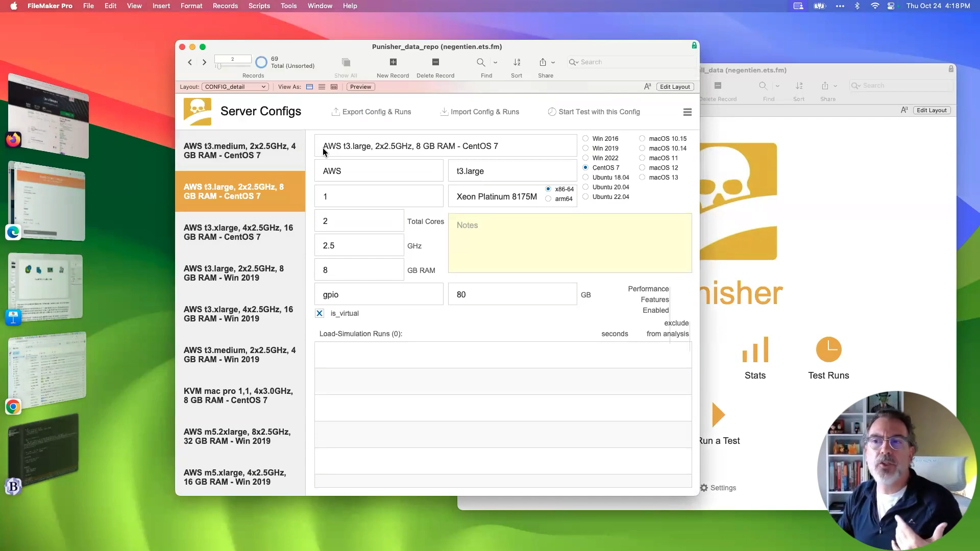The width and height of the screenshot is (980, 551).
Task: Click the Total Cores field showing 2
Action: click(x=359, y=221)
